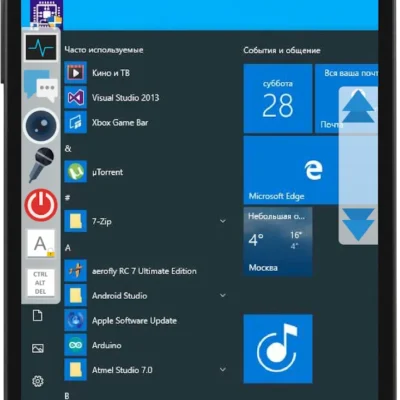Open the Atmel Studio 7.0 folder entry
Viewport: 400px width, 400px height.
coord(146,370)
